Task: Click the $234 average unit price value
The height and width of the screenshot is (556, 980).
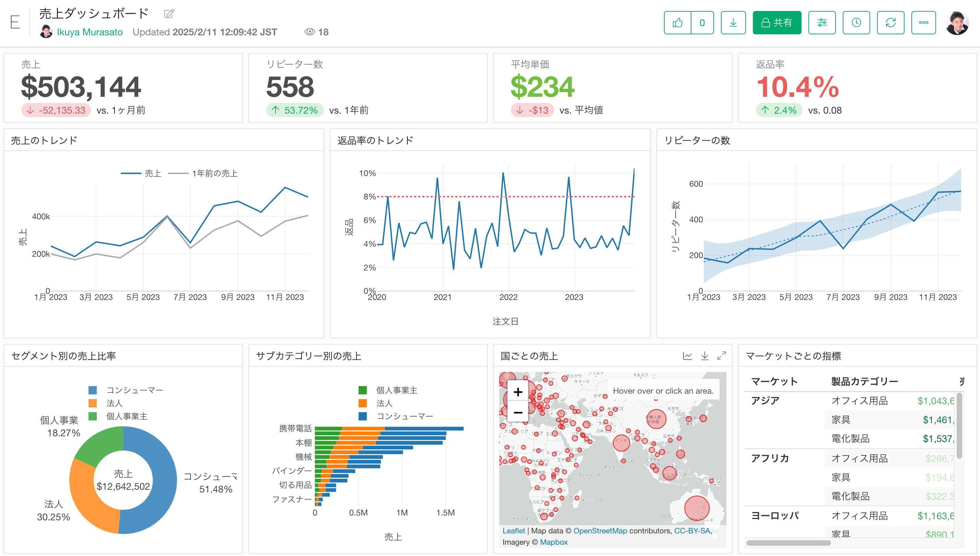Action: click(x=542, y=87)
